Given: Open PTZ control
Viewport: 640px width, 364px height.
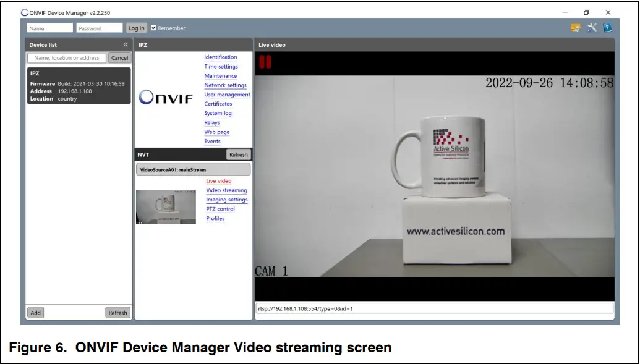Looking at the screenshot, I should tap(220, 209).
